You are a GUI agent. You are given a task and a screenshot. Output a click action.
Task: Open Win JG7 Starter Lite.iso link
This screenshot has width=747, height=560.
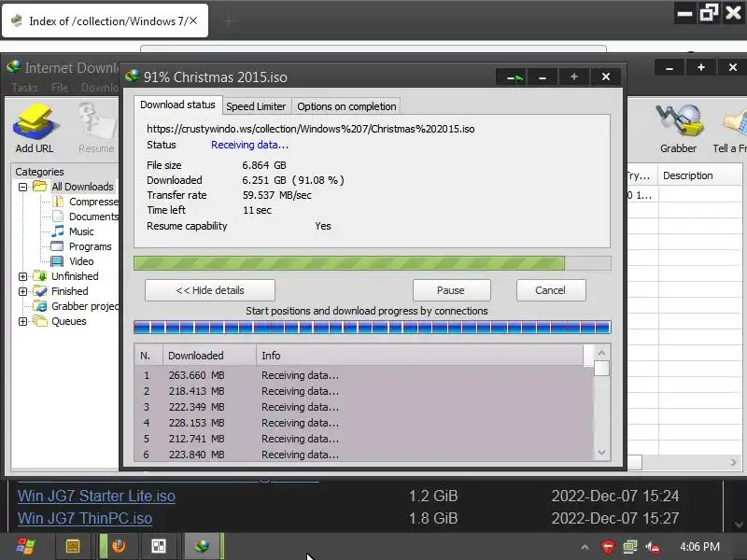(x=96, y=496)
